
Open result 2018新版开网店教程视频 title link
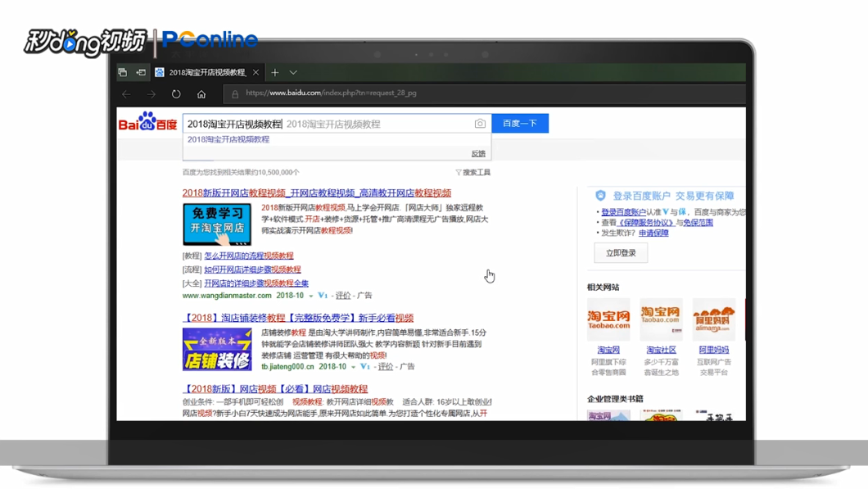pos(317,192)
